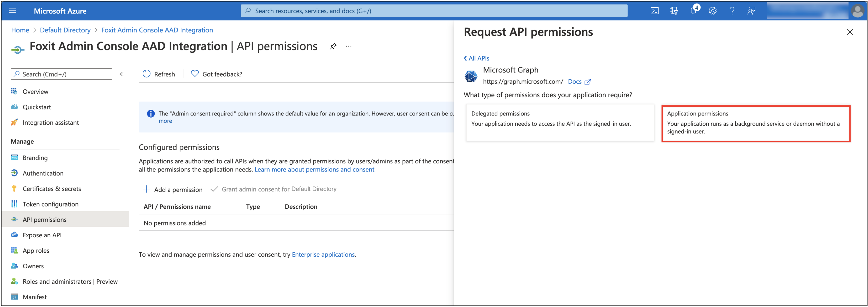This screenshot has width=868, height=307.
Task: Collapse the left navigation search pane
Action: (x=121, y=74)
